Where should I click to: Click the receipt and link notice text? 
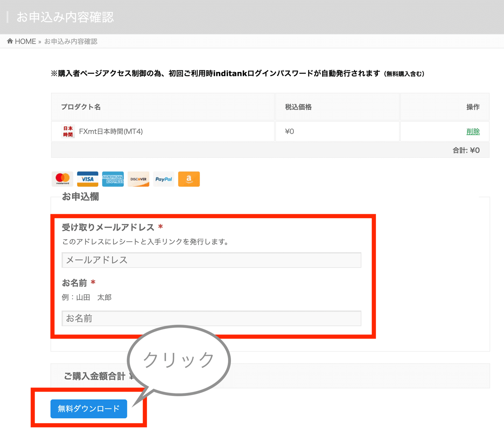[x=146, y=242]
